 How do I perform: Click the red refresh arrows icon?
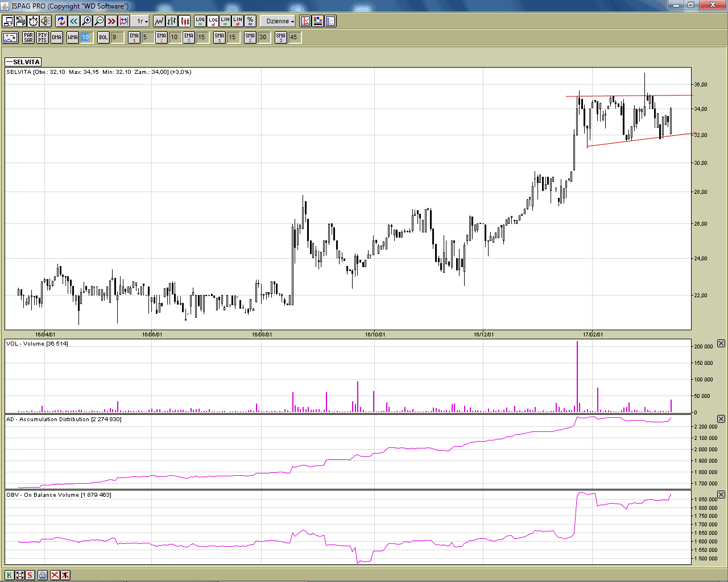click(61, 21)
